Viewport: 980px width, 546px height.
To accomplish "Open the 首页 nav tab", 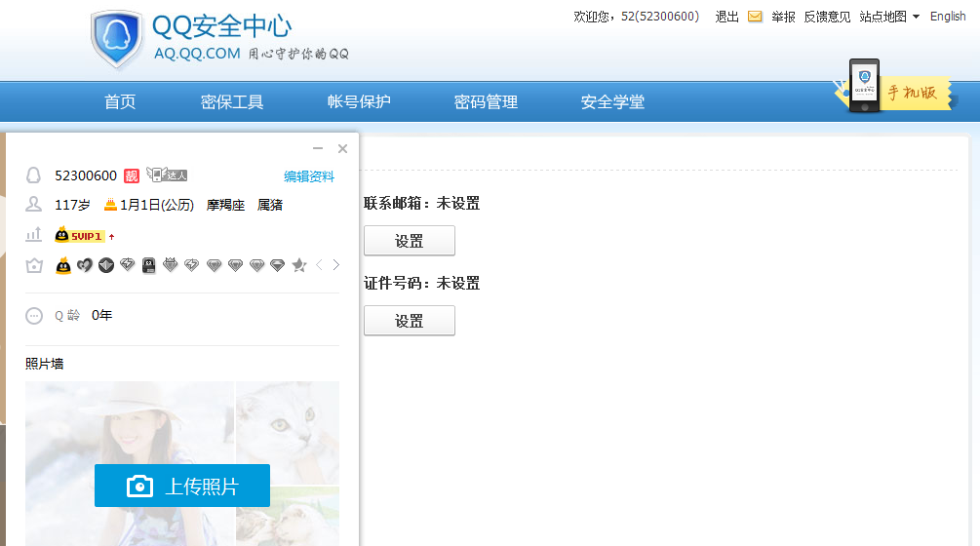I will click(x=120, y=101).
